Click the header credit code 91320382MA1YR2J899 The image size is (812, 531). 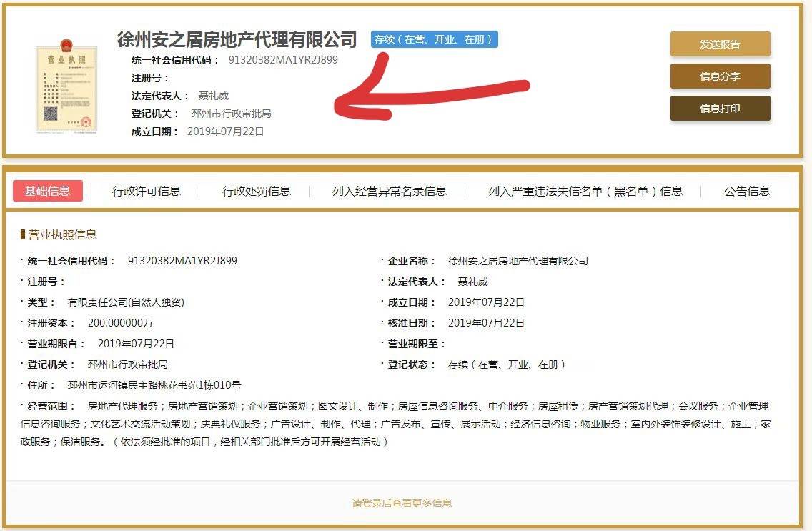283,59
